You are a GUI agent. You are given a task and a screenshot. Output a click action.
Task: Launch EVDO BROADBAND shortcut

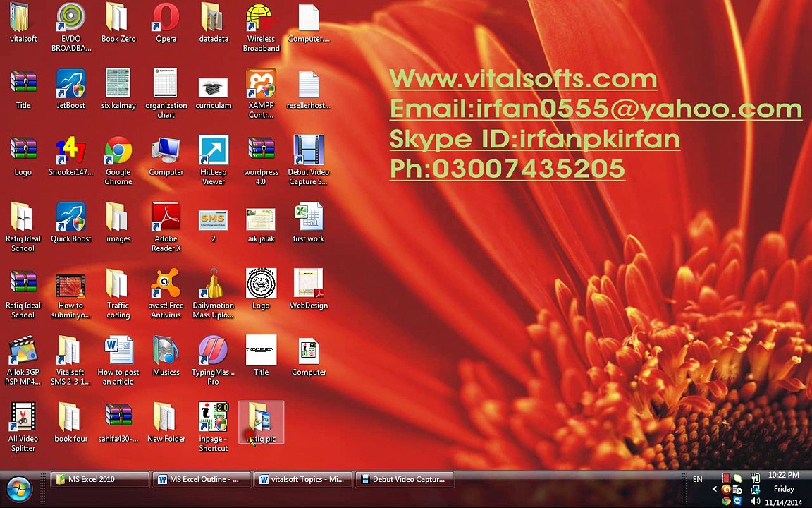coord(71,27)
